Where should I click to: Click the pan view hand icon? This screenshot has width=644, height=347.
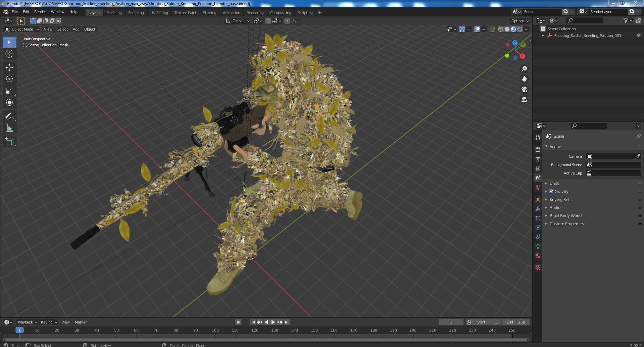524,79
